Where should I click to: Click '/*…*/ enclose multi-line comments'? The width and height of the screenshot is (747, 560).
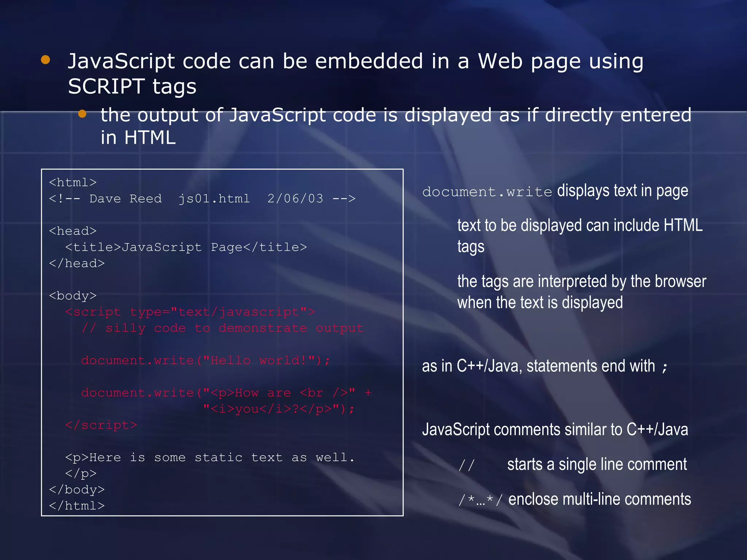point(575,499)
